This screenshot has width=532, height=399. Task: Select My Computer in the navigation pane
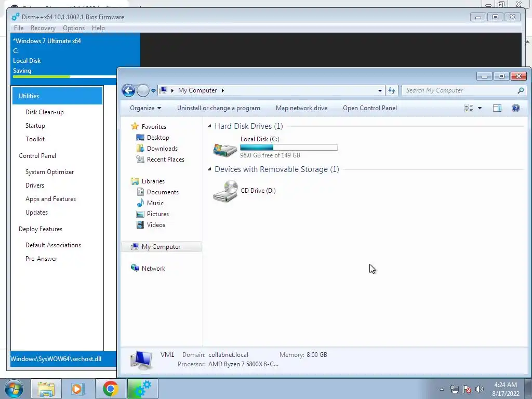point(161,247)
